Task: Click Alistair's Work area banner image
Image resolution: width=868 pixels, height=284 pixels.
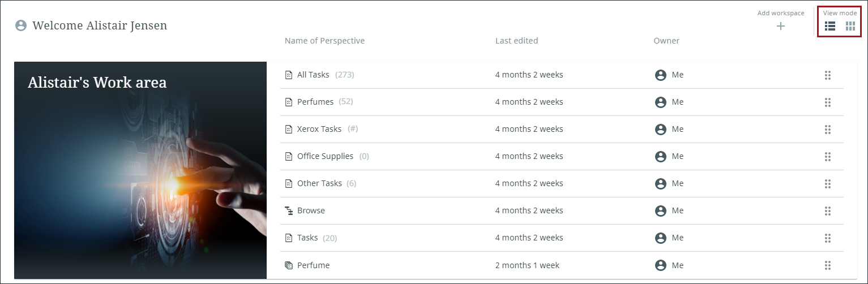Action: click(140, 170)
